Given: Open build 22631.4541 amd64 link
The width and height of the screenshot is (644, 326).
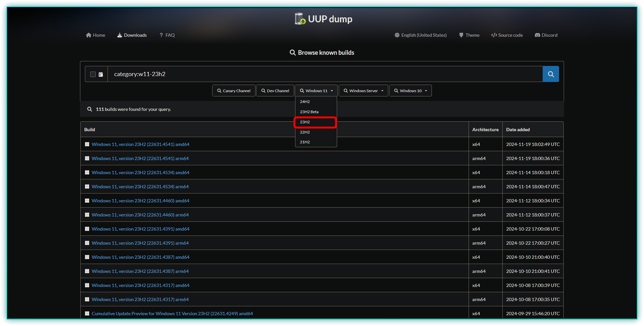Looking at the screenshot, I should 140,144.
